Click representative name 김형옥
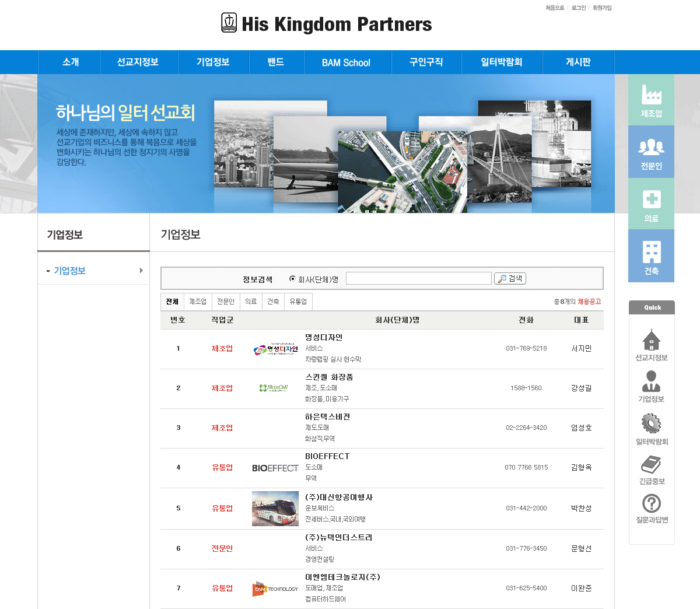This screenshot has height=609, width=700. tap(582, 468)
